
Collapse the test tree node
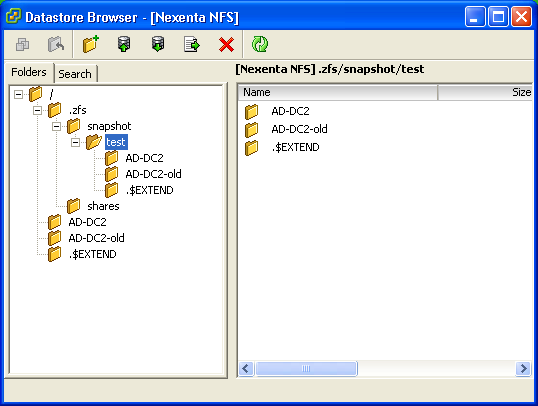(x=75, y=142)
